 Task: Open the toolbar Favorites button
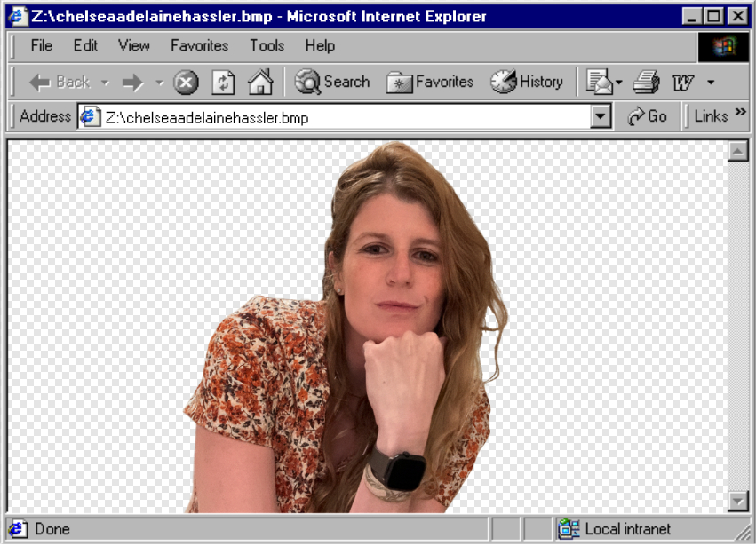tap(430, 83)
